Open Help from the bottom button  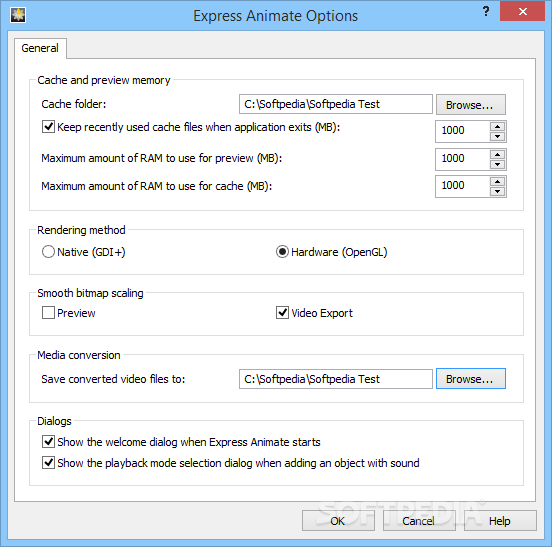click(500, 521)
